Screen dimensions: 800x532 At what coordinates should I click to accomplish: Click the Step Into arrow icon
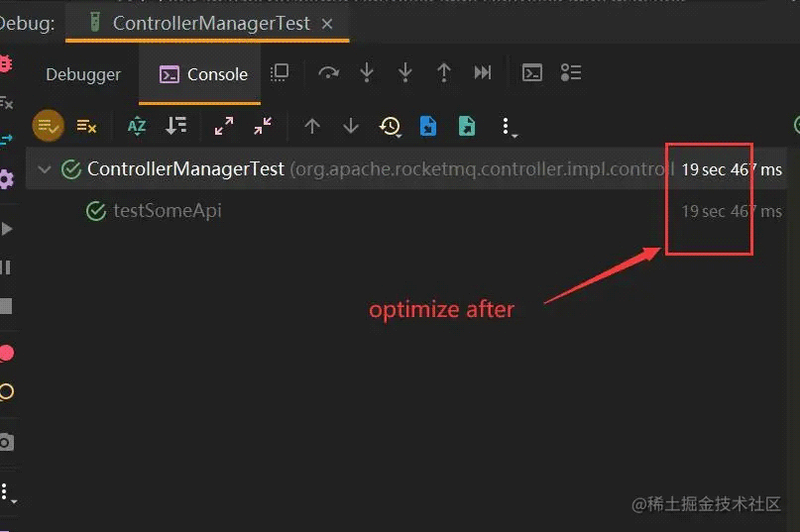(x=367, y=73)
